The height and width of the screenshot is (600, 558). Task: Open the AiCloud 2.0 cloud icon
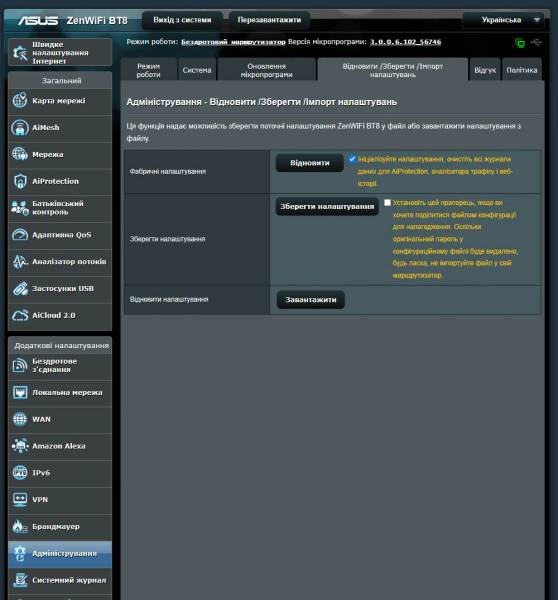(20, 315)
